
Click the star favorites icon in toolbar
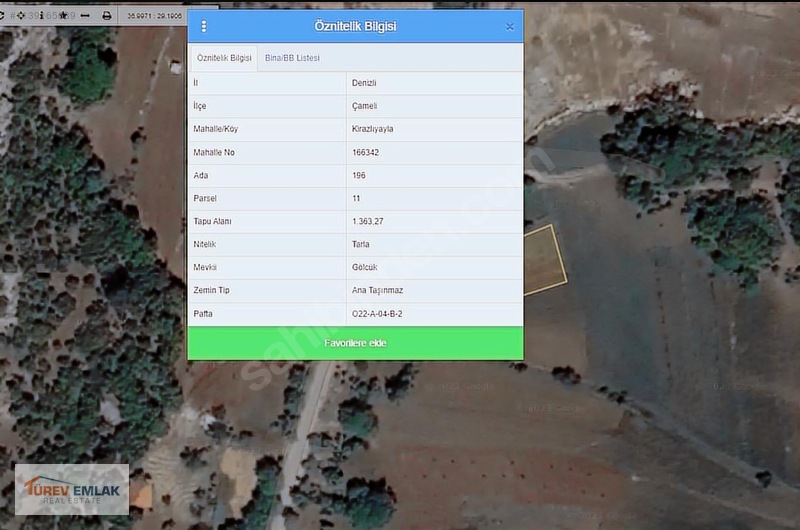[63, 16]
